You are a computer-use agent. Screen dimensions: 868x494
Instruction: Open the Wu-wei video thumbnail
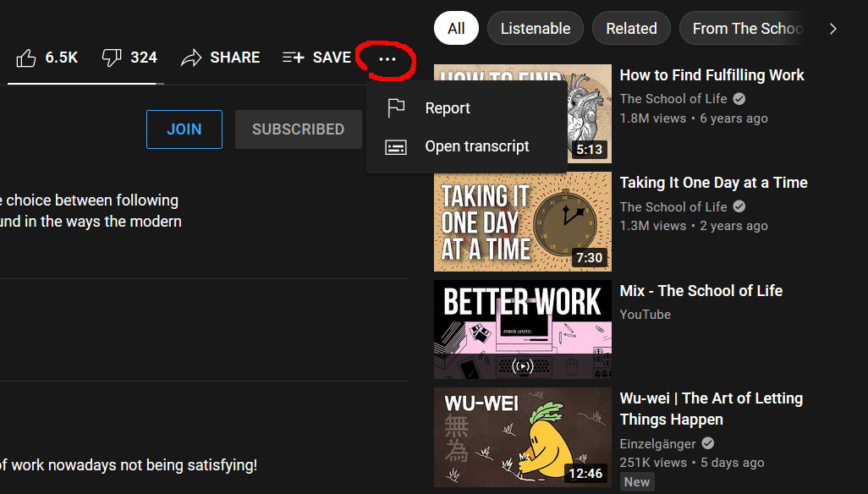click(x=522, y=437)
